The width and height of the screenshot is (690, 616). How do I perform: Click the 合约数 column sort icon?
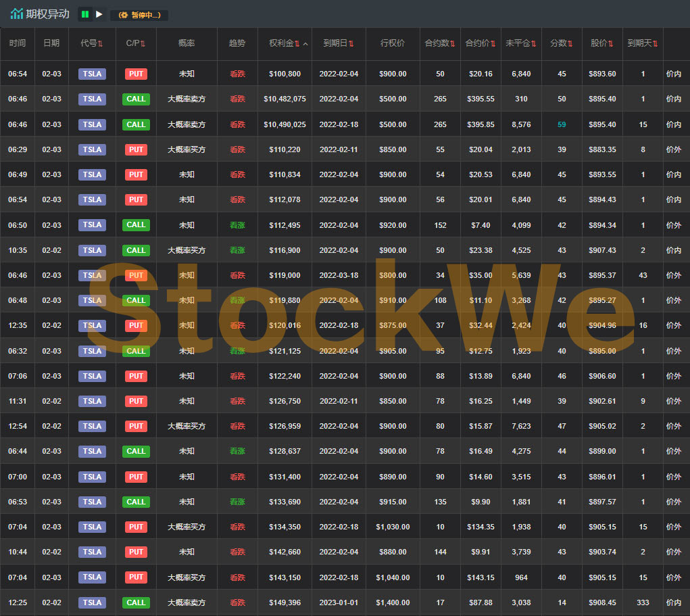tap(452, 43)
